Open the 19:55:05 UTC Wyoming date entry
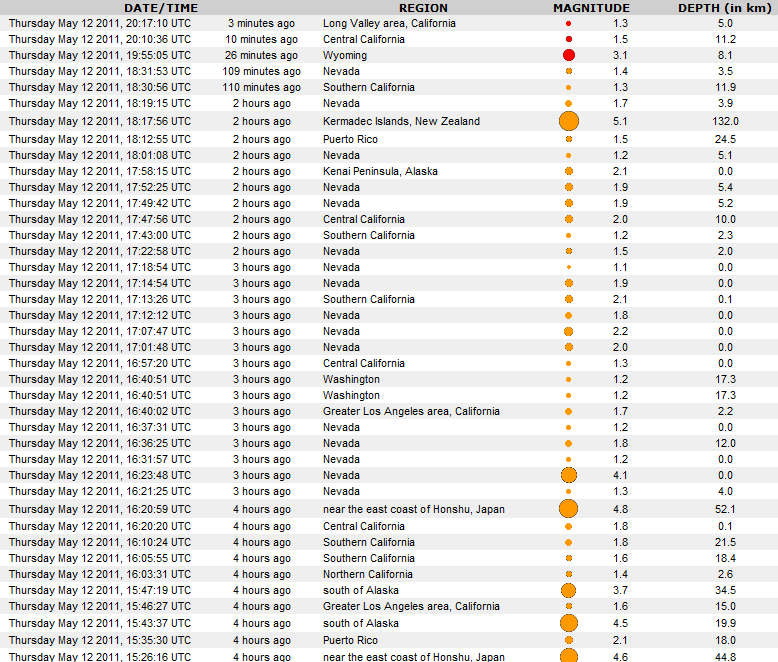 pos(99,55)
